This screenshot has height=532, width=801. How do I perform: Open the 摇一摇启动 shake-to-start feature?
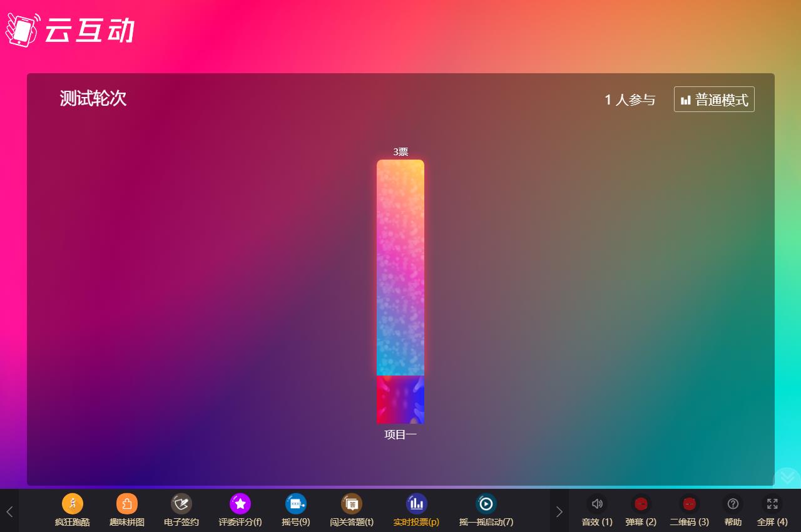(x=486, y=504)
